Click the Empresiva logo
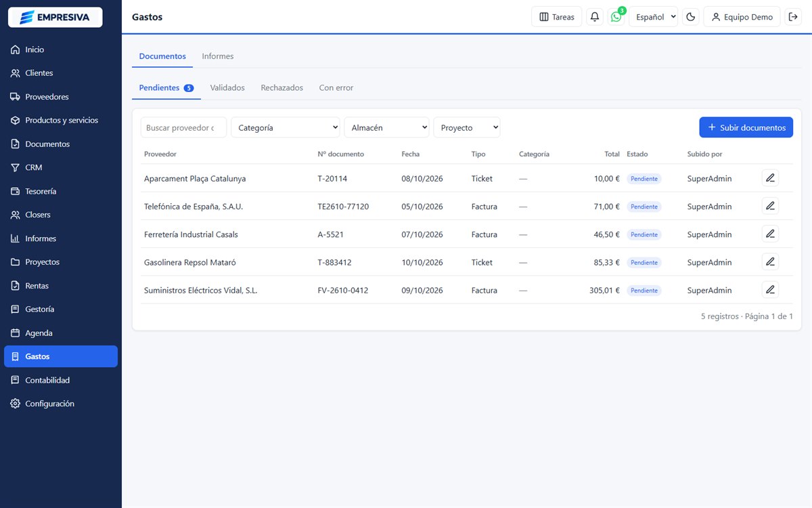The height and width of the screenshot is (508, 812). pos(55,17)
